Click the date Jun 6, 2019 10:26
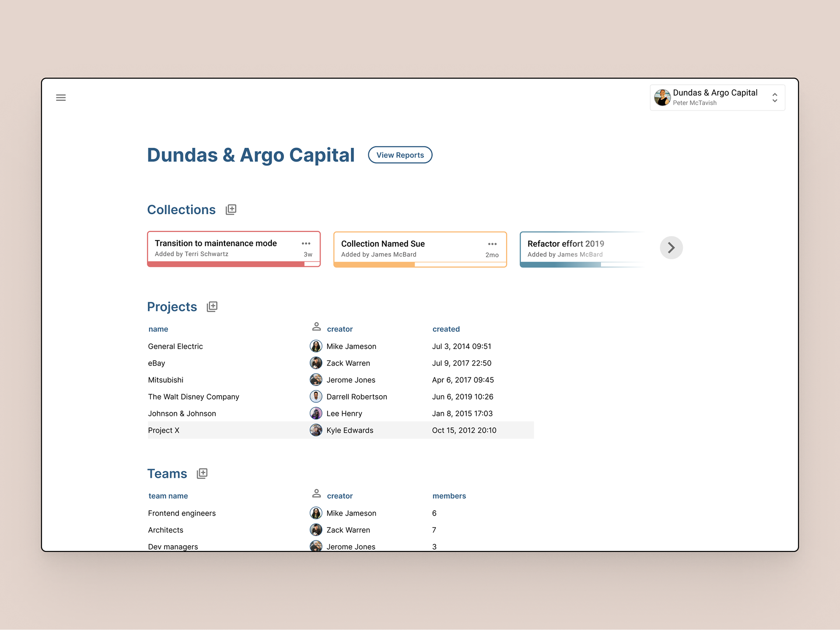Screen dimensions: 840x630 [x=462, y=397]
